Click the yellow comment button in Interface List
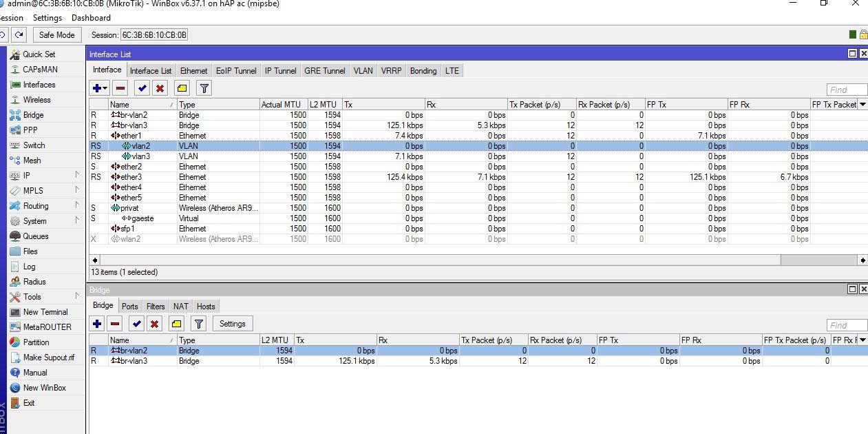Viewport: 868px width, 434px height. point(182,88)
